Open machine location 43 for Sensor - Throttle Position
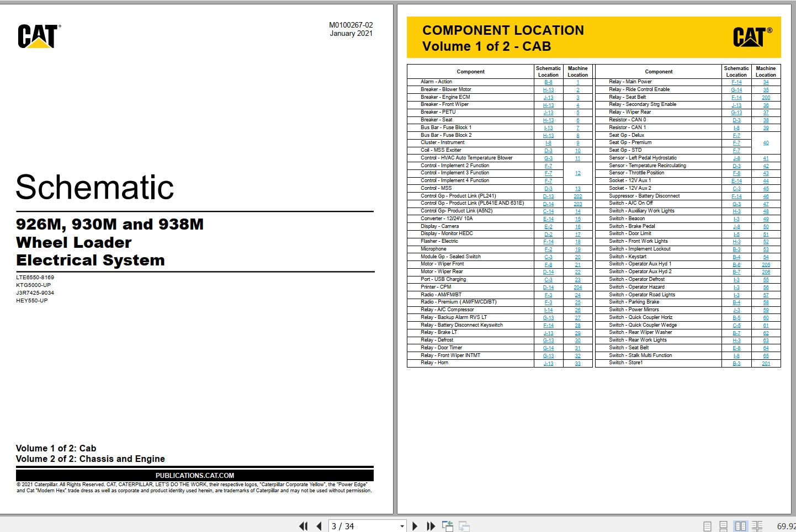This screenshot has width=796, height=532. [766, 173]
